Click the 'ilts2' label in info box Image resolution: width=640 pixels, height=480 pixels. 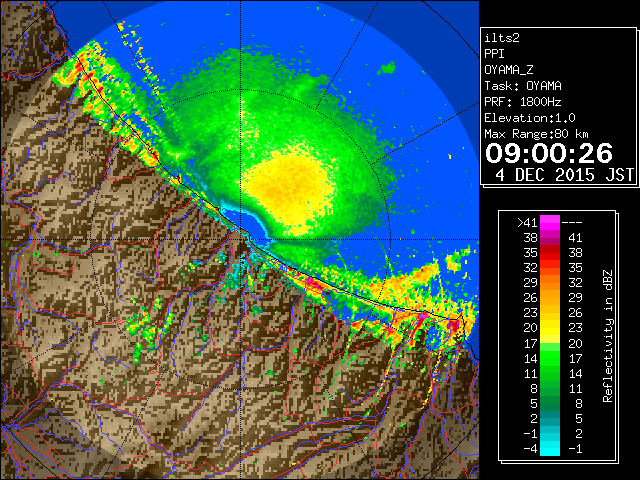(x=502, y=38)
